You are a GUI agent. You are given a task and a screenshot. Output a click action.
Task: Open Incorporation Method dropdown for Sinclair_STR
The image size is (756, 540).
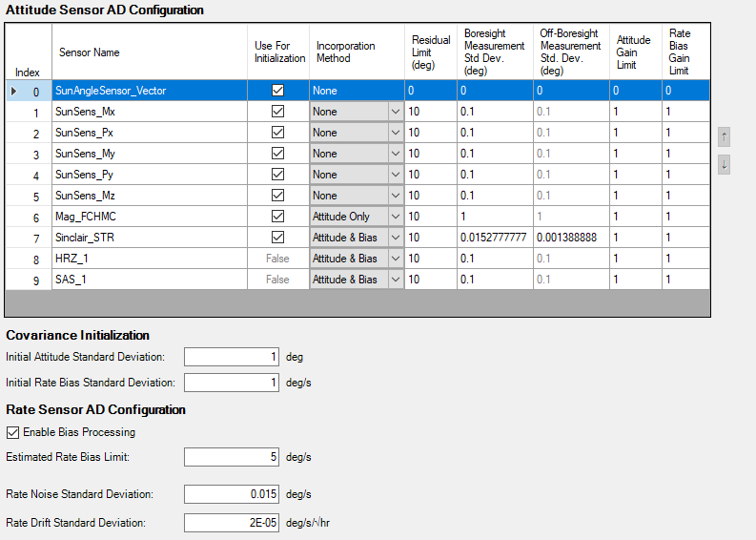pos(395,238)
